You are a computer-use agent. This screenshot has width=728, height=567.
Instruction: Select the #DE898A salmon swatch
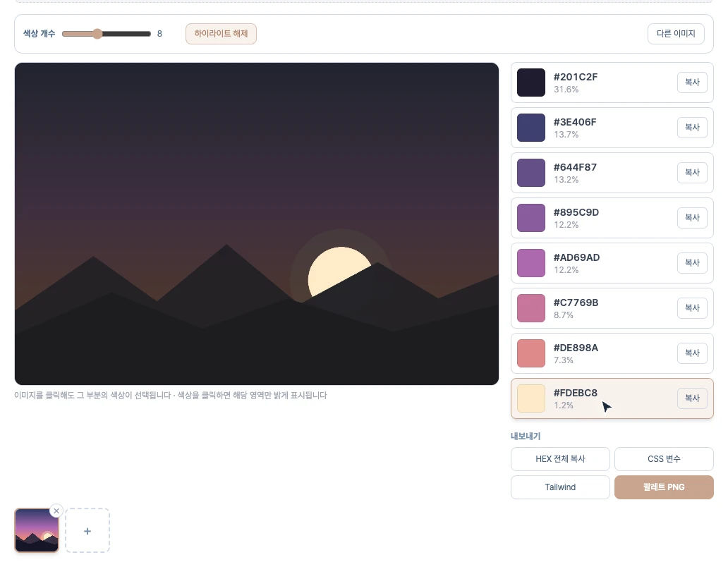(x=531, y=353)
